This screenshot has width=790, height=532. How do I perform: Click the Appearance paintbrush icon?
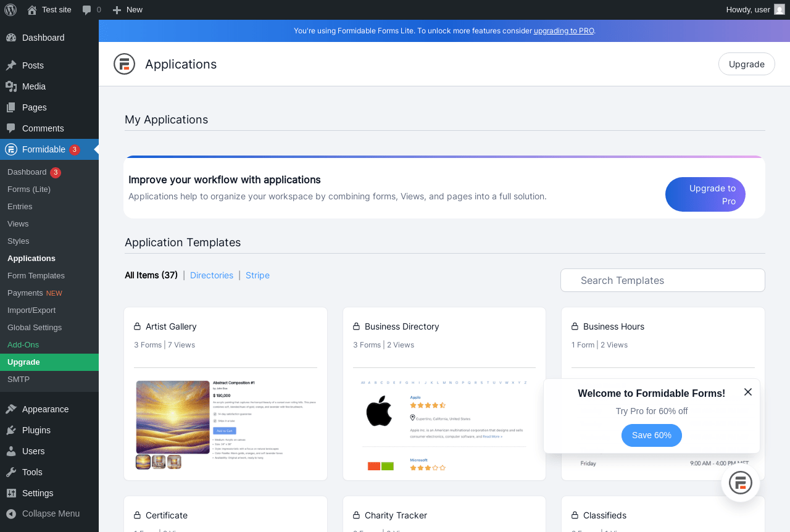pos(11,409)
